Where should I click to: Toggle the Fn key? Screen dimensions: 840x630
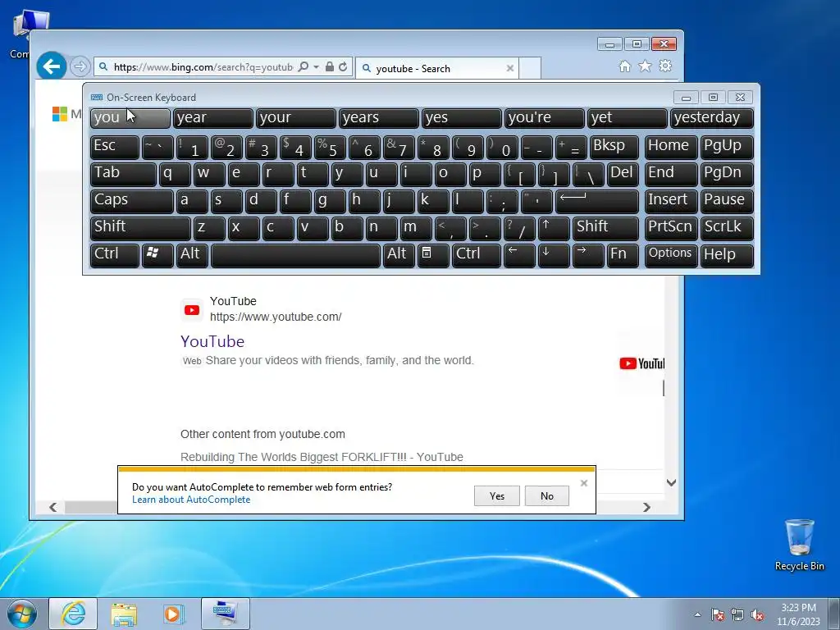pos(623,255)
